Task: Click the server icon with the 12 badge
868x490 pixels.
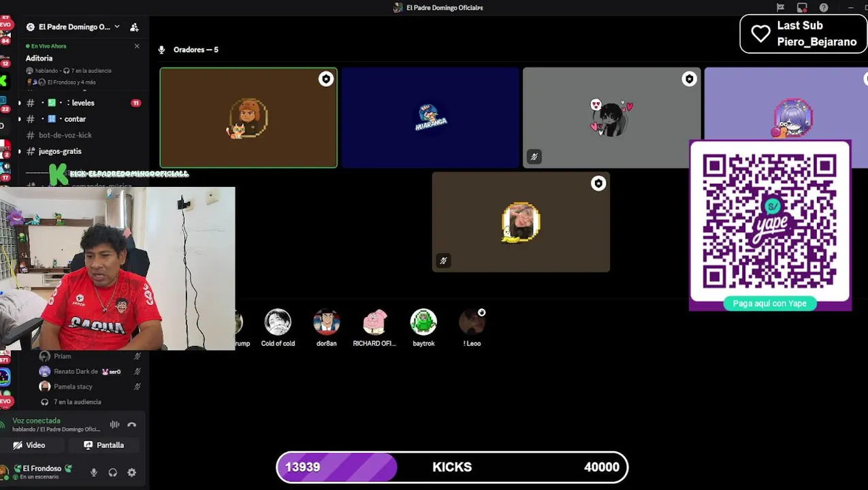Action: [4, 58]
